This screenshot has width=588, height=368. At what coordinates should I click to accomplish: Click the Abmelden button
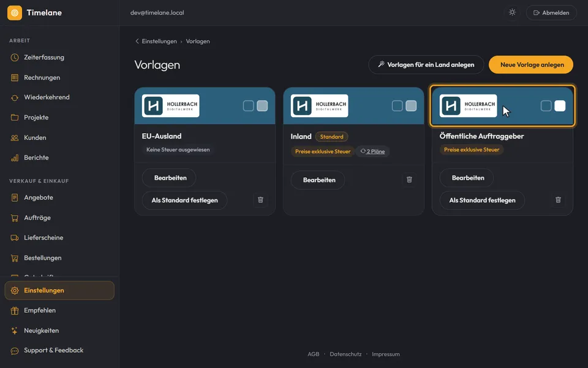[x=551, y=13]
